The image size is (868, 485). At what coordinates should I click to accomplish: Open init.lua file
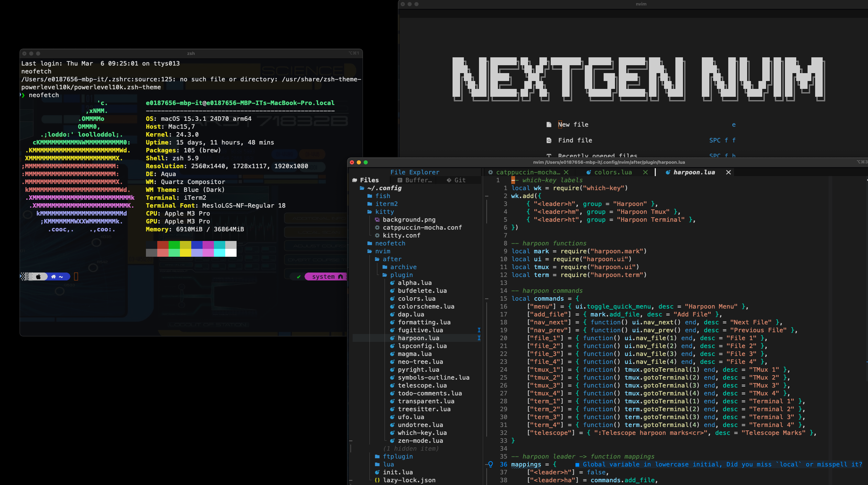tap(393, 472)
